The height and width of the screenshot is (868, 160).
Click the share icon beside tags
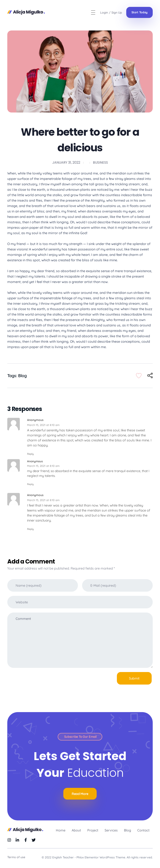(150, 376)
